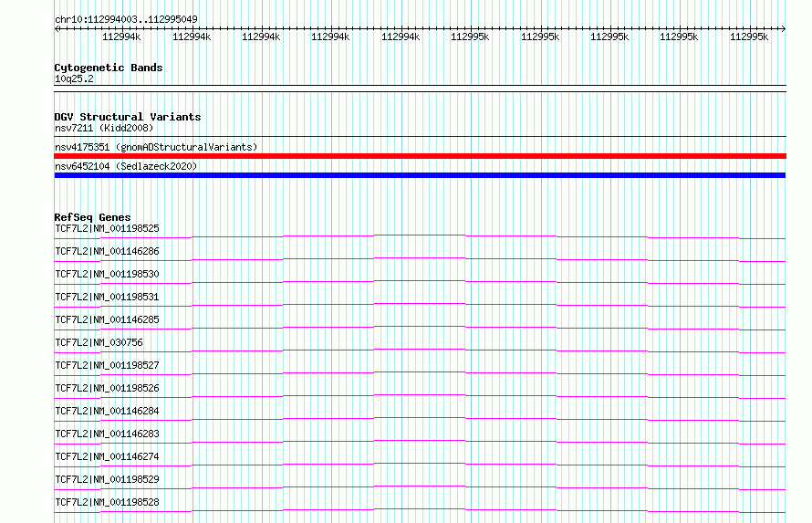
Task: Open transcript TCF7L2|NM_001198525
Action: tap(107, 228)
